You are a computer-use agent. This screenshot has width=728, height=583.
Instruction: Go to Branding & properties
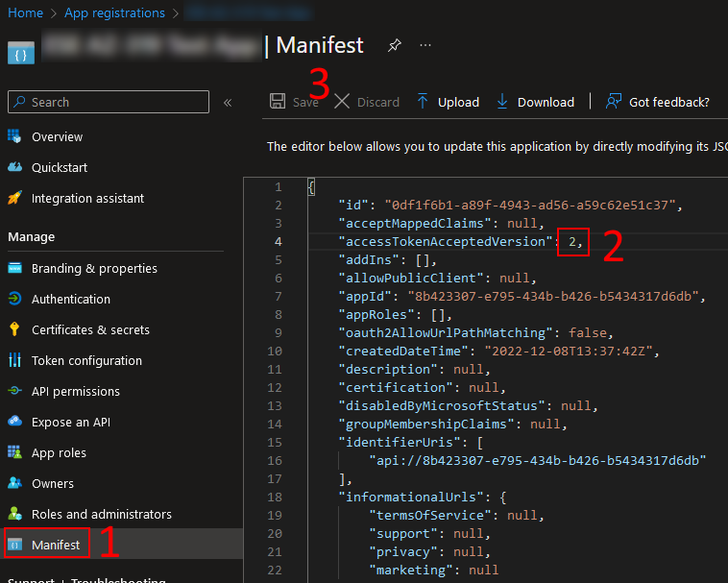[94, 268]
